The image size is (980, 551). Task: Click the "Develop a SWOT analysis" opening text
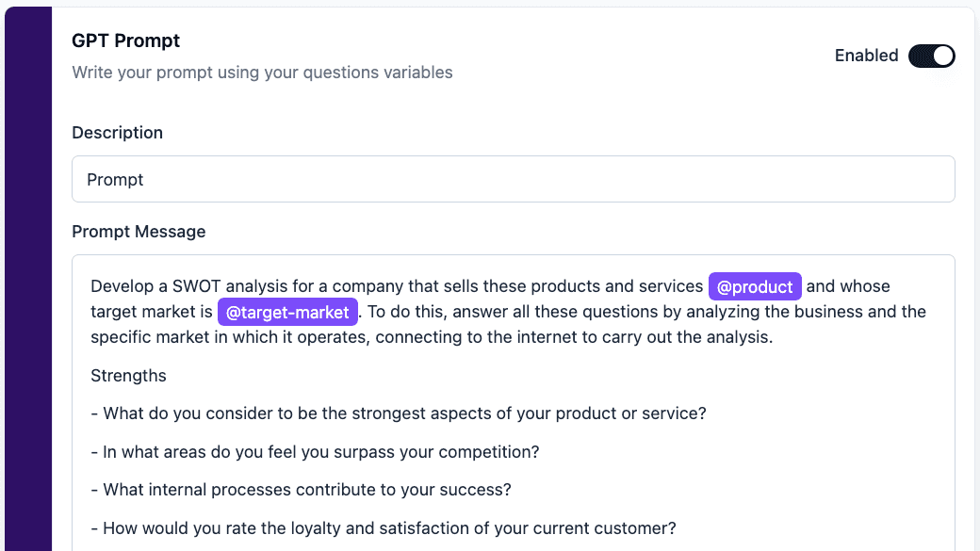[x=397, y=286]
